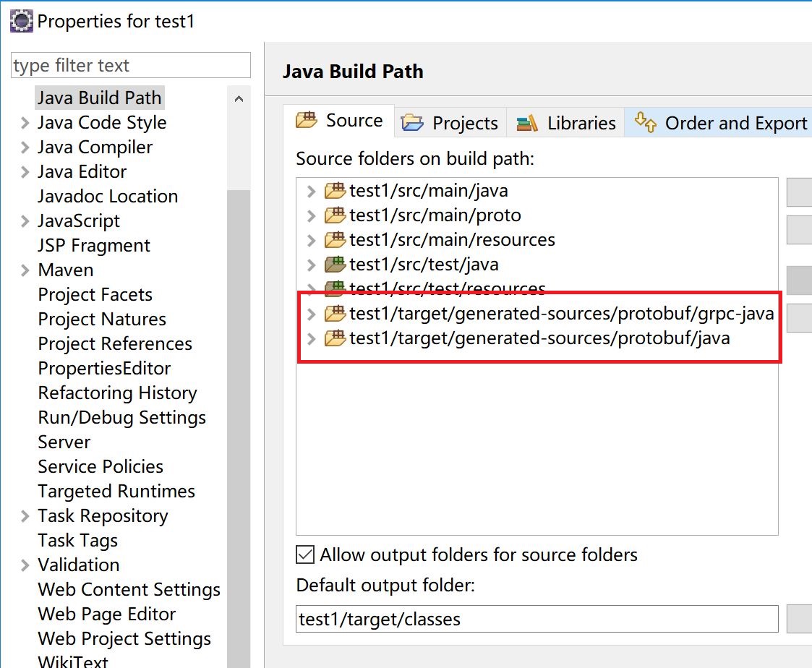Image resolution: width=812 pixels, height=668 pixels.
Task: Open Run/Debug Settings page
Action: click(121, 418)
